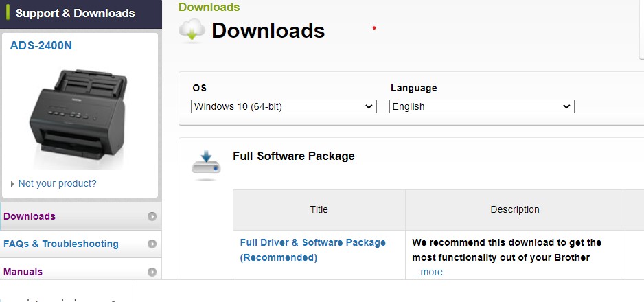Open the Manuals sidebar section
The image size is (644, 302).
[23, 272]
